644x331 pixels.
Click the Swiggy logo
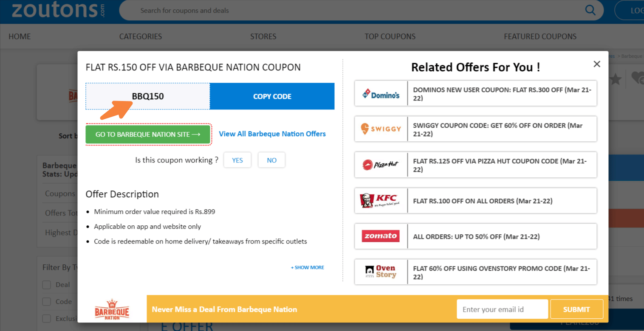pyautogui.click(x=381, y=129)
